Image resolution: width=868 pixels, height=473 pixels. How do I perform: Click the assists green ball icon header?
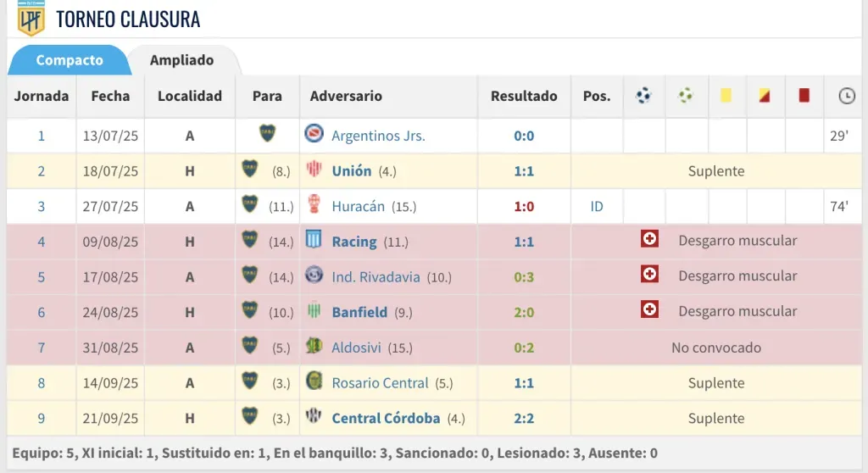coord(686,96)
